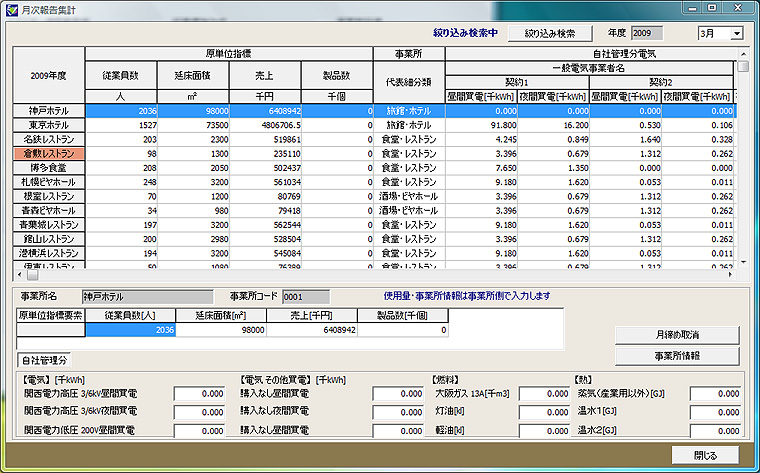The height and width of the screenshot is (473, 760).
Task: Click the 延床面積 column header
Action: 193,76
